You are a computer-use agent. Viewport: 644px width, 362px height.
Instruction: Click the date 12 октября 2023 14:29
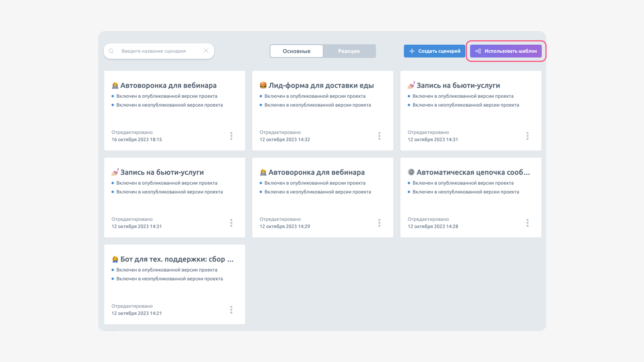[285, 226]
